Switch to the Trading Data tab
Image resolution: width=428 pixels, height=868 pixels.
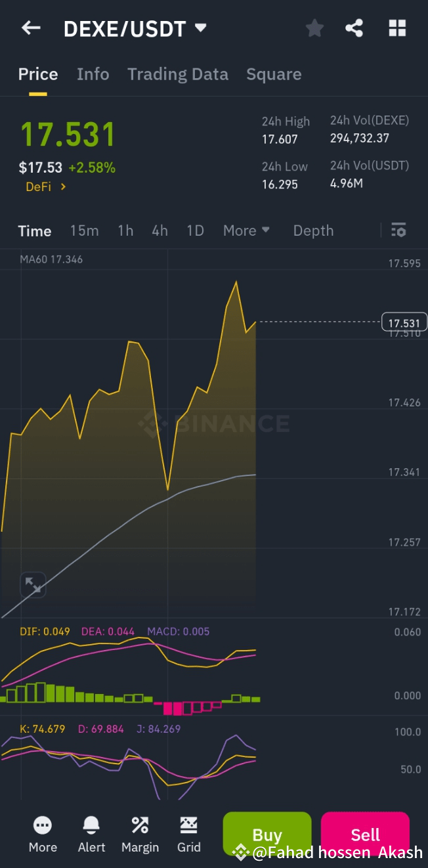click(x=178, y=74)
